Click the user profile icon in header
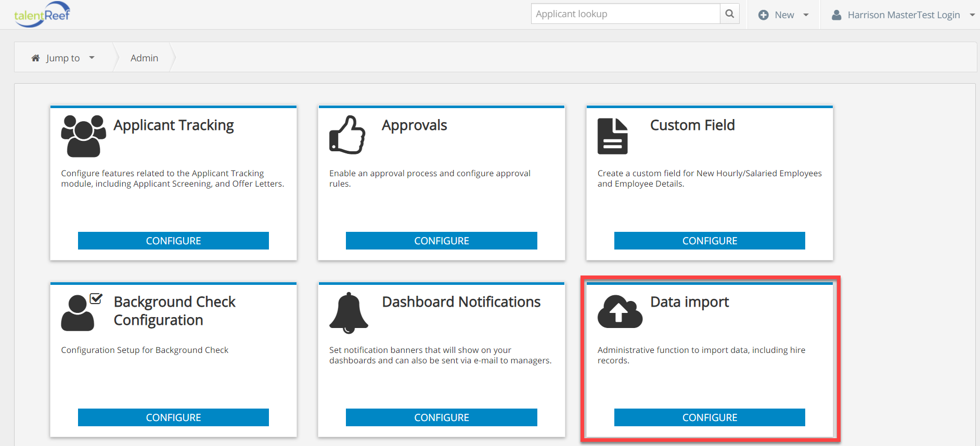 click(x=836, y=15)
